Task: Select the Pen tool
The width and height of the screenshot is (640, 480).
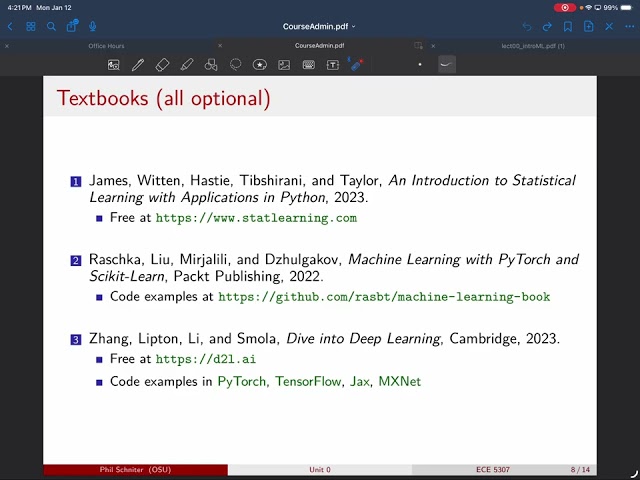Action: [x=138, y=64]
